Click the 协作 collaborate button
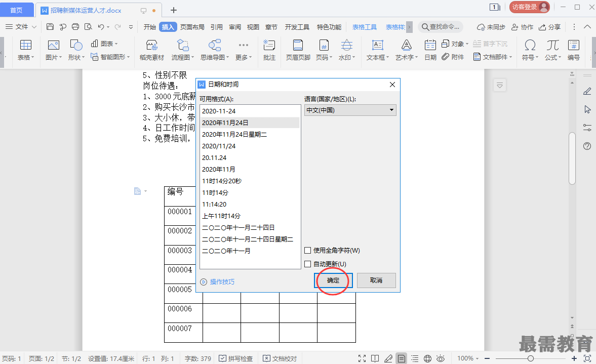The height and width of the screenshot is (364, 596). point(522,27)
